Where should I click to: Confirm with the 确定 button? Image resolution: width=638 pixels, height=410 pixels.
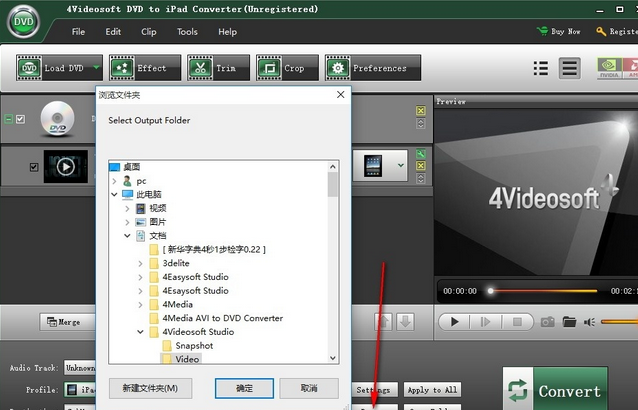tap(244, 388)
